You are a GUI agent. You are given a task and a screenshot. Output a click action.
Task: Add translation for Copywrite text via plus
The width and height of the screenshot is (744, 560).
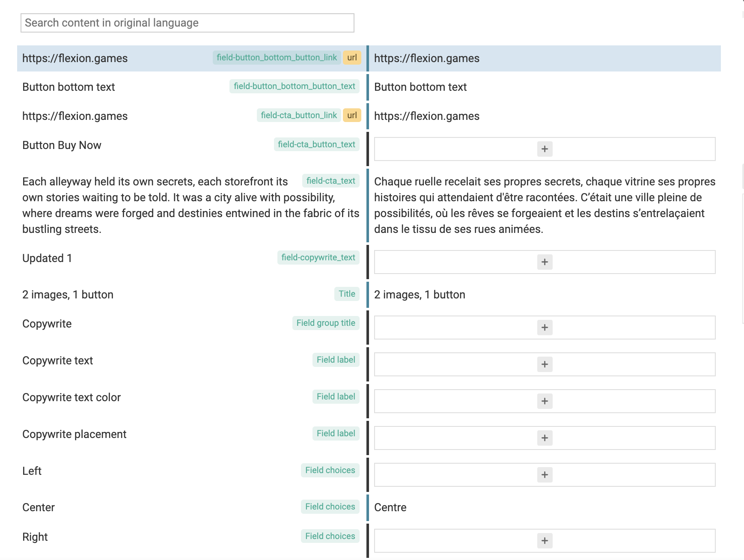(x=545, y=364)
